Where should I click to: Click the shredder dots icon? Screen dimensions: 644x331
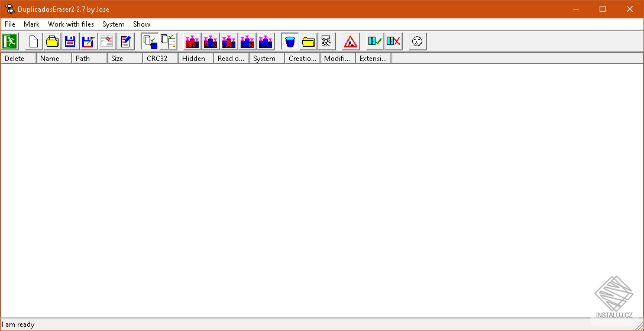coord(326,41)
